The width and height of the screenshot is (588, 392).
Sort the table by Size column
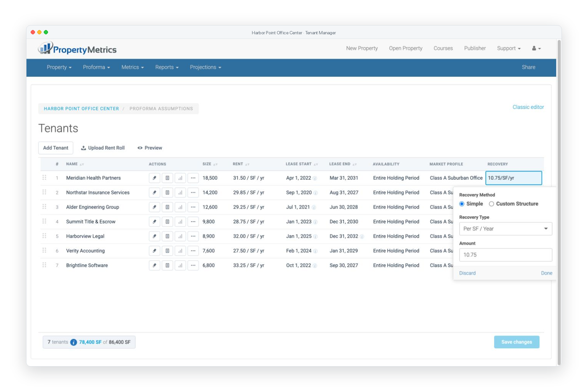click(210, 164)
